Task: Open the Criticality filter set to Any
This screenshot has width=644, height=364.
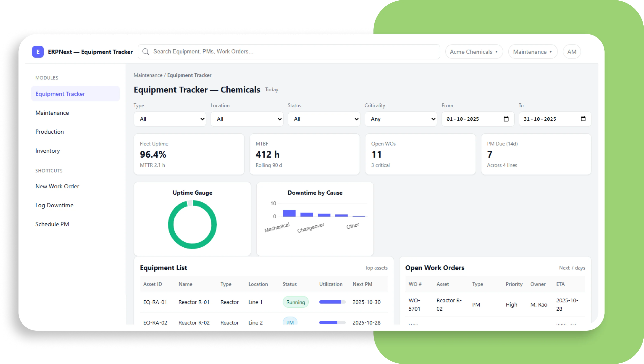Action: pyautogui.click(x=401, y=119)
